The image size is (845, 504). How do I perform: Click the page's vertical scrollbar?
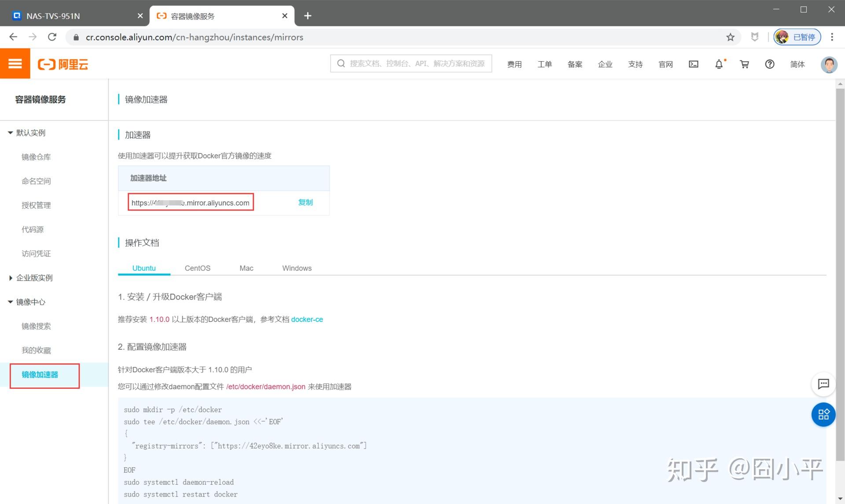(840, 273)
